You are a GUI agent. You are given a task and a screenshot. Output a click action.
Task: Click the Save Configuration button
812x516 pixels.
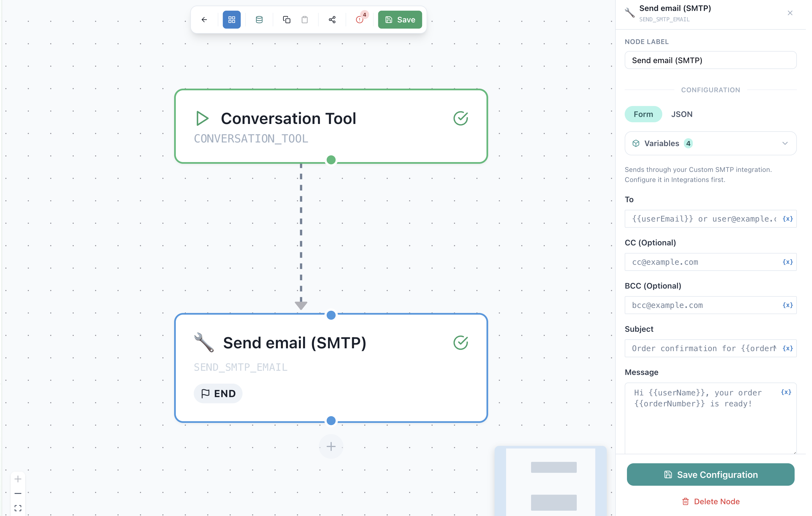(x=710, y=474)
